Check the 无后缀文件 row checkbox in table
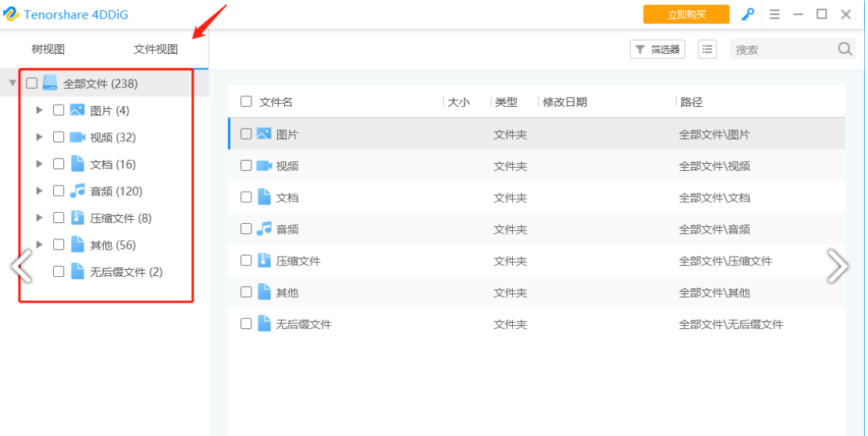The height and width of the screenshot is (436, 868). tap(246, 323)
